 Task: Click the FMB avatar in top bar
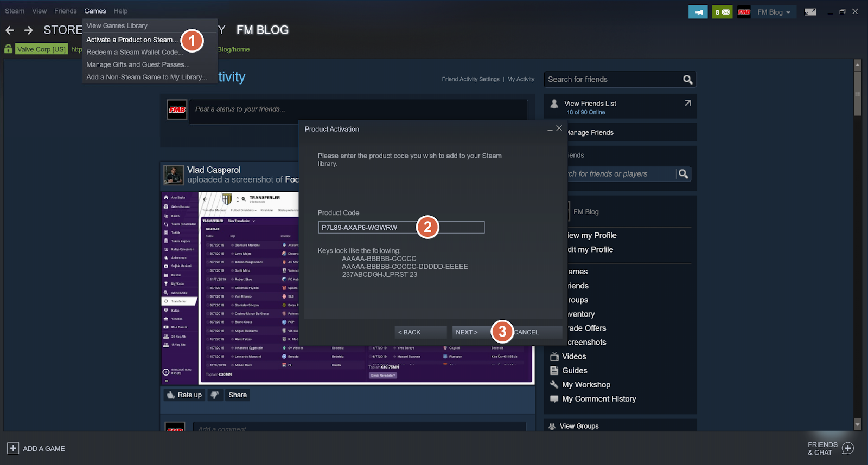(744, 12)
